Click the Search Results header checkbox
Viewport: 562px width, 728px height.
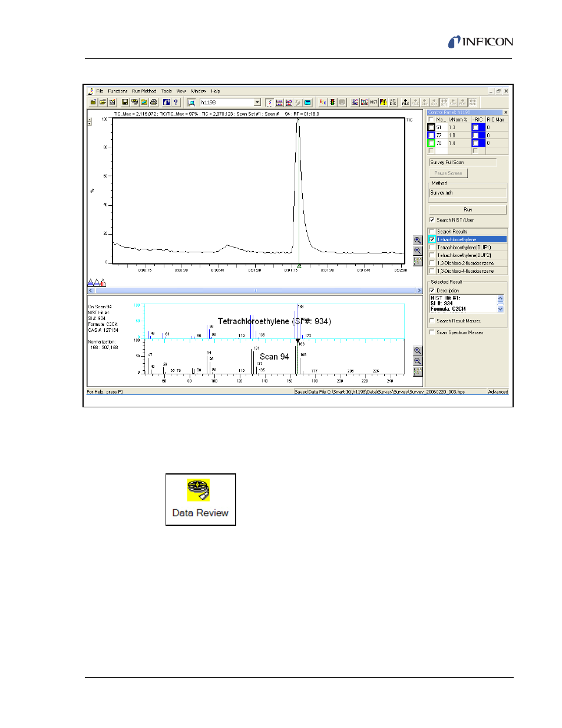point(432,232)
